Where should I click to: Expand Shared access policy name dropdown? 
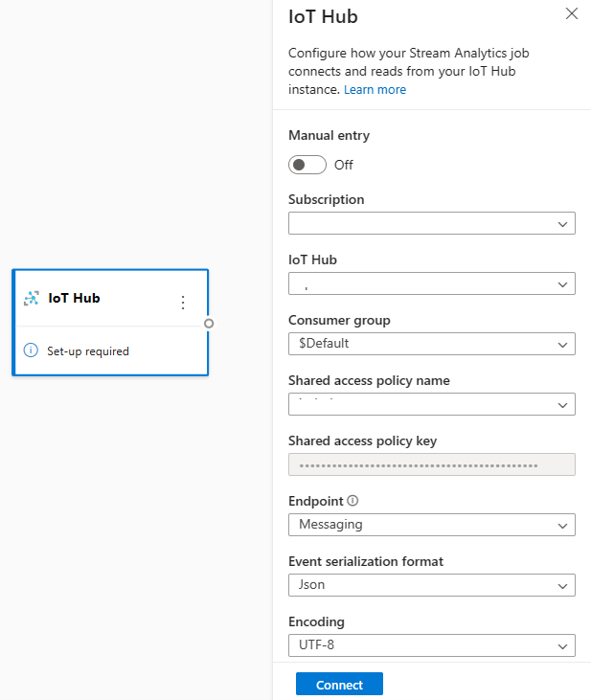click(x=432, y=404)
